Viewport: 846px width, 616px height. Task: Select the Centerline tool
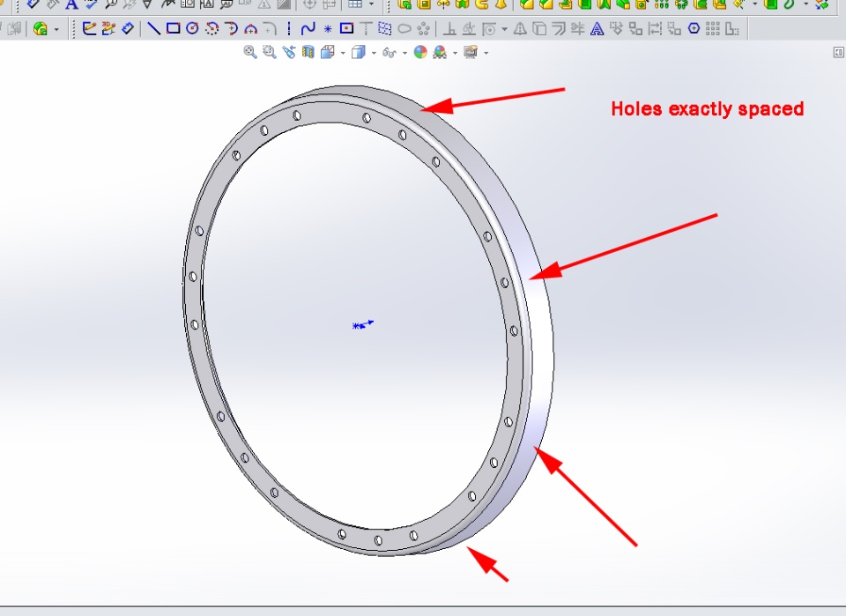pos(289,28)
